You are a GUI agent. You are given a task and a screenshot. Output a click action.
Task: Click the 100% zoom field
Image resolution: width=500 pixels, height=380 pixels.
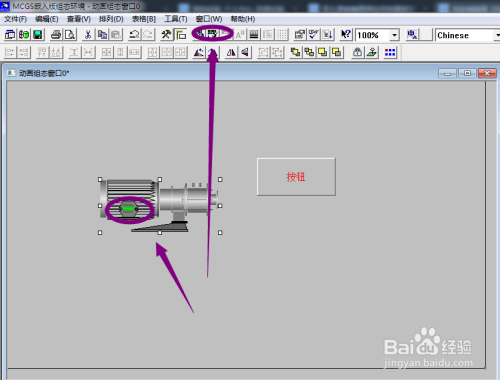coord(372,35)
